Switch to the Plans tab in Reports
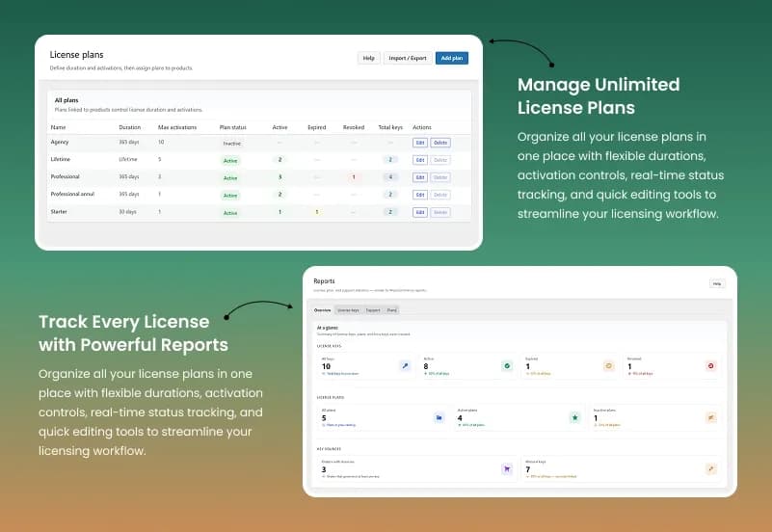Image resolution: width=772 pixels, height=532 pixels. click(392, 310)
